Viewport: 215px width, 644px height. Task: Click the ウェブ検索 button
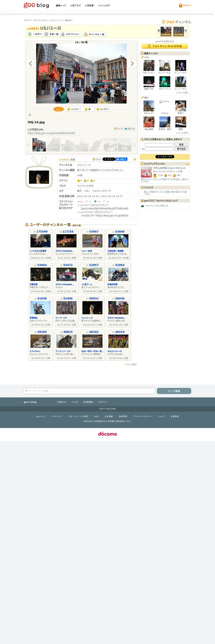[x=174, y=391]
